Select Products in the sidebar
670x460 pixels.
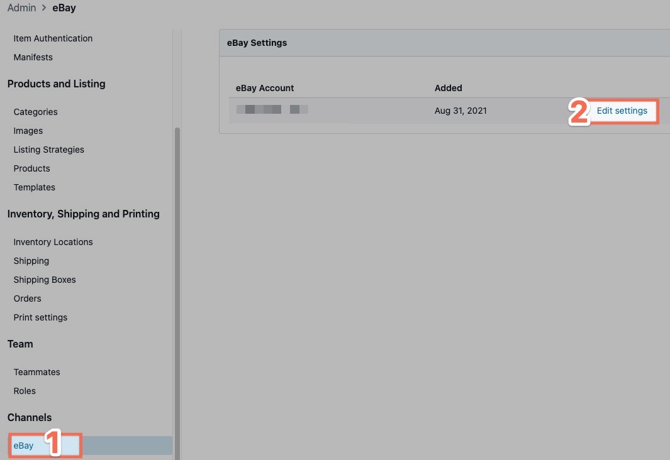(31, 168)
